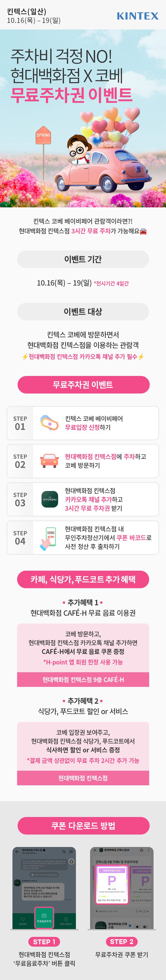Click the KINTEX logo in the header
166x980 pixels.
[x=137, y=16]
